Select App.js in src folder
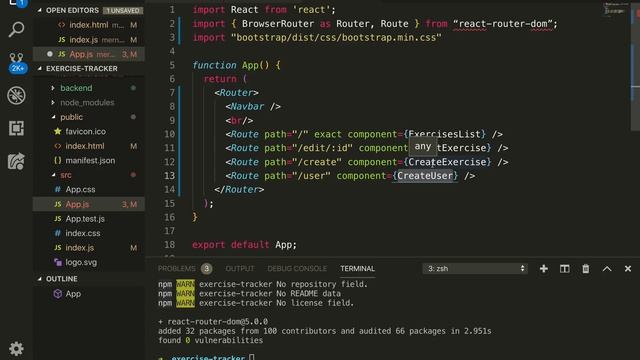The height and width of the screenshot is (360, 640). coord(89,204)
